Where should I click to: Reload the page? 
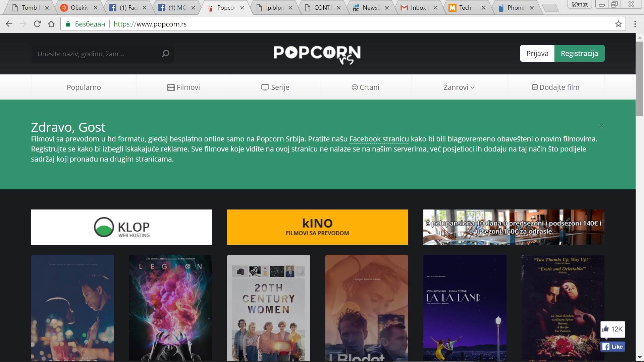[x=37, y=24]
